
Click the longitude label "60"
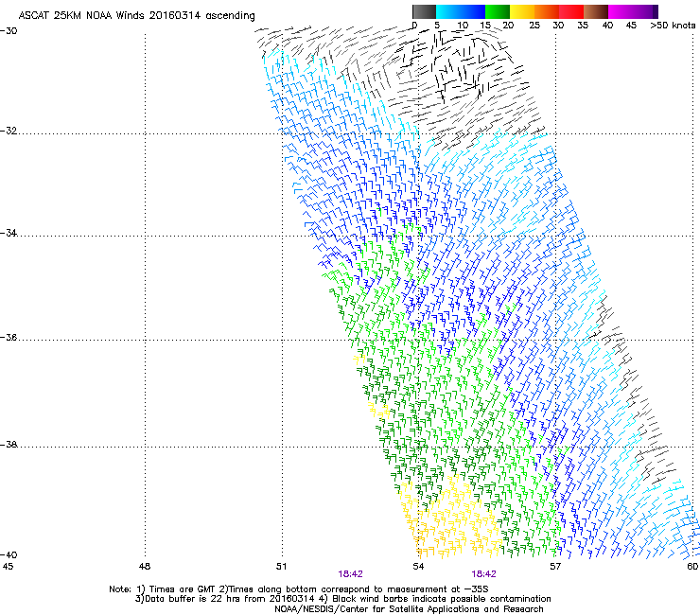[x=692, y=567]
